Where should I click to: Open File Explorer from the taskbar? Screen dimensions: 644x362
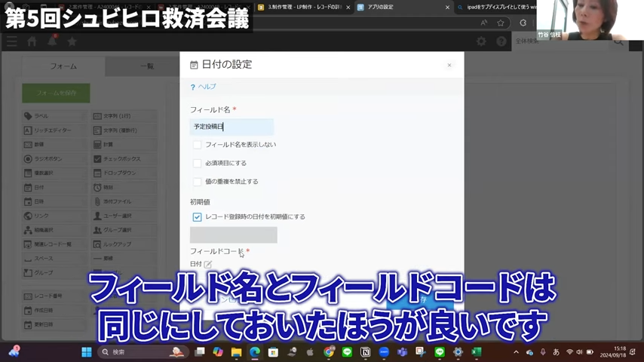point(236,352)
